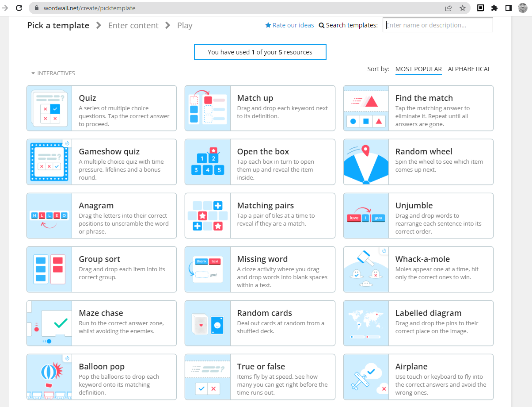Go to the Enter content step
The width and height of the screenshot is (532, 407).
133,26
